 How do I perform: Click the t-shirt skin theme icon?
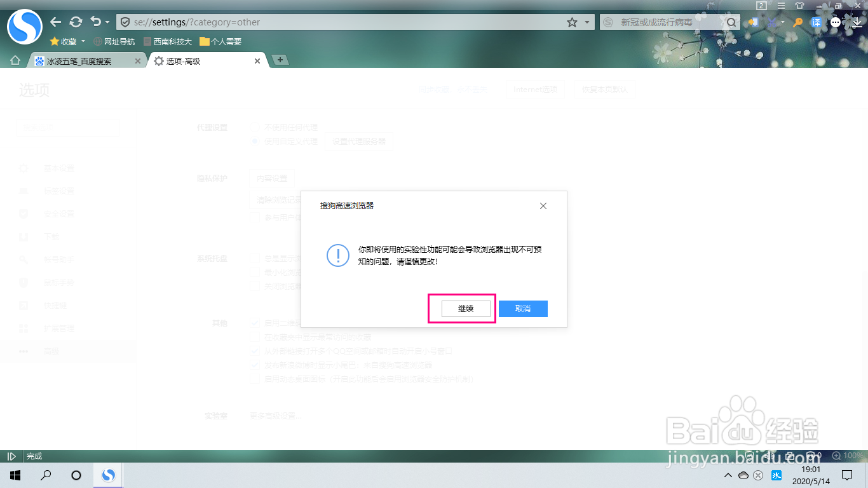799,6
